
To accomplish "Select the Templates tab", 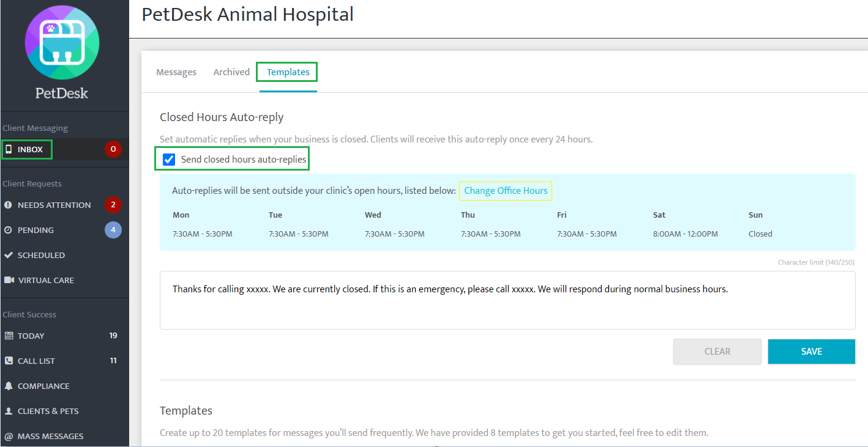I will (288, 72).
